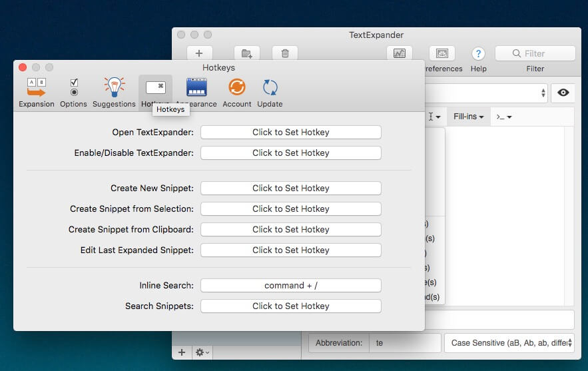Open the statistics chart toolbar icon

point(400,53)
